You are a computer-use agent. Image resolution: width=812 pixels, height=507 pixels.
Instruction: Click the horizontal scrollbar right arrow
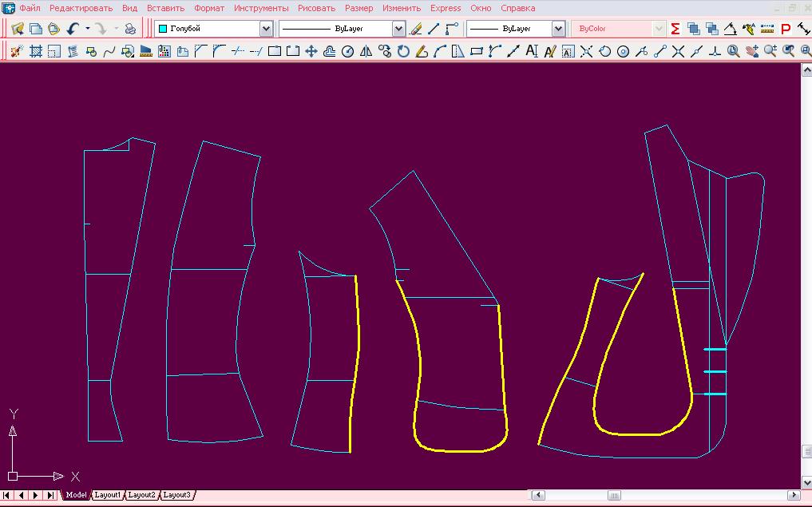pos(794,495)
